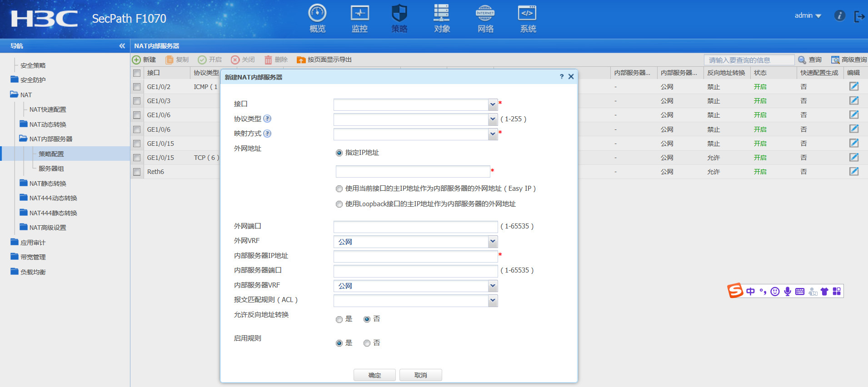Go to the 策略 policy section
Image resolution: width=868 pixels, height=387 pixels.
399,19
